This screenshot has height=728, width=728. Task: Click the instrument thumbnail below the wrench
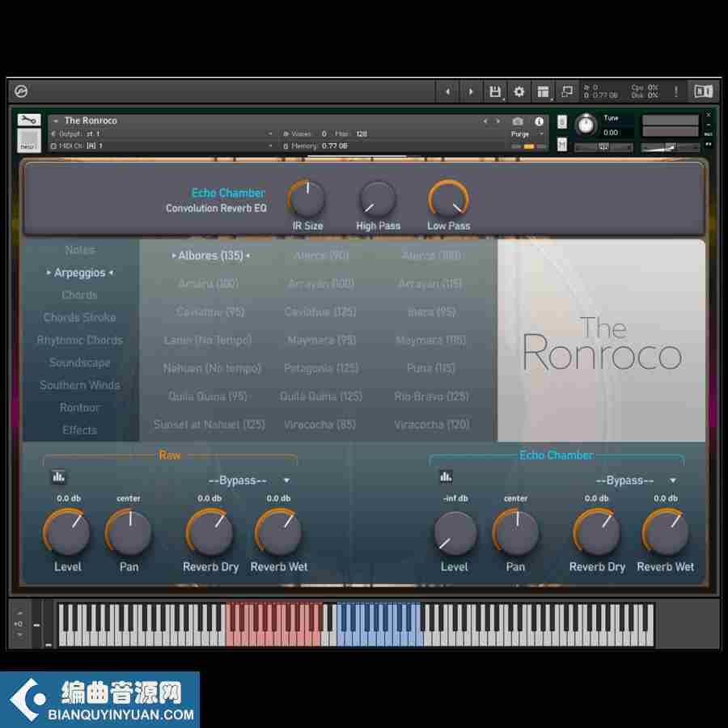[x=29, y=140]
